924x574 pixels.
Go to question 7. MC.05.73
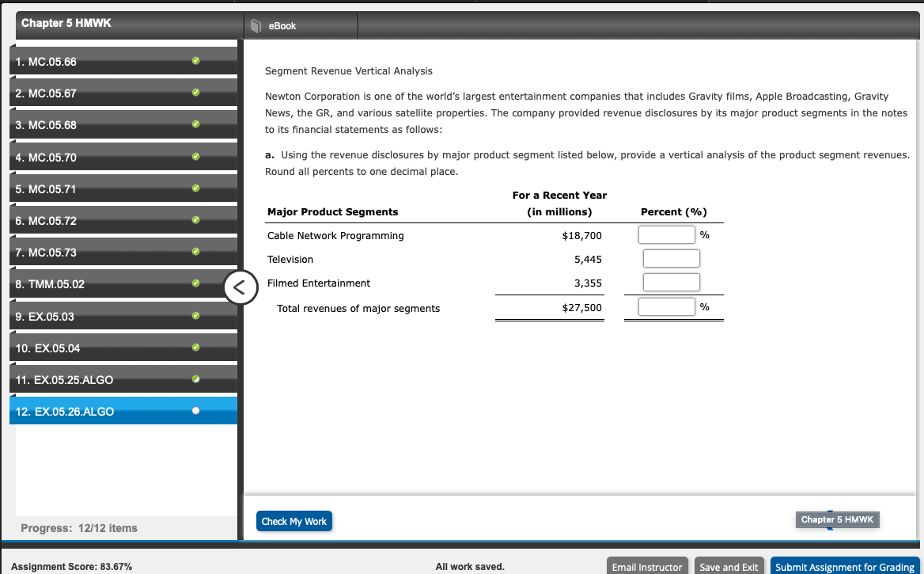[123, 253]
